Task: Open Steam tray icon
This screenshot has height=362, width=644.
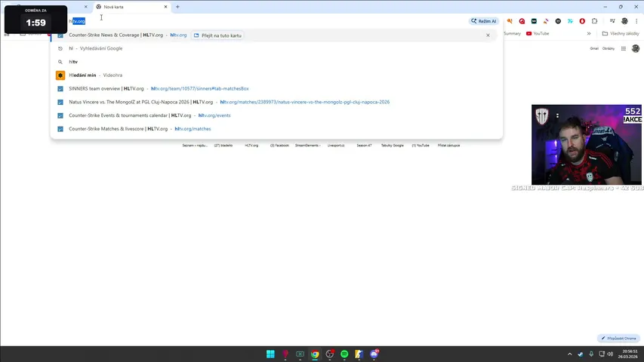Action: [x=580, y=354]
